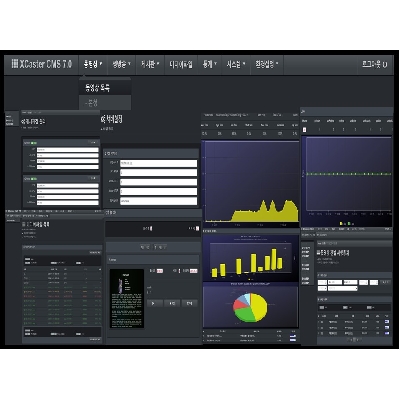Toggle the green status badge in upper-left server panel
Viewport: 400px width, 400px height.
(34, 143)
